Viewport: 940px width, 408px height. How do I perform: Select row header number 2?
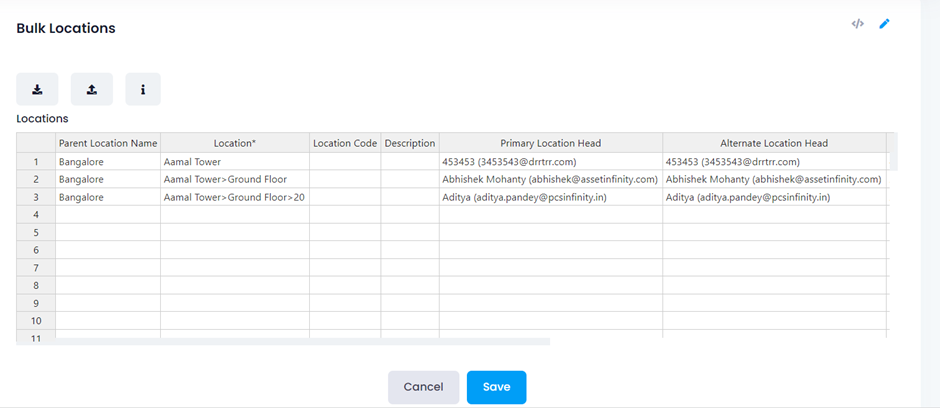[x=36, y=179]
